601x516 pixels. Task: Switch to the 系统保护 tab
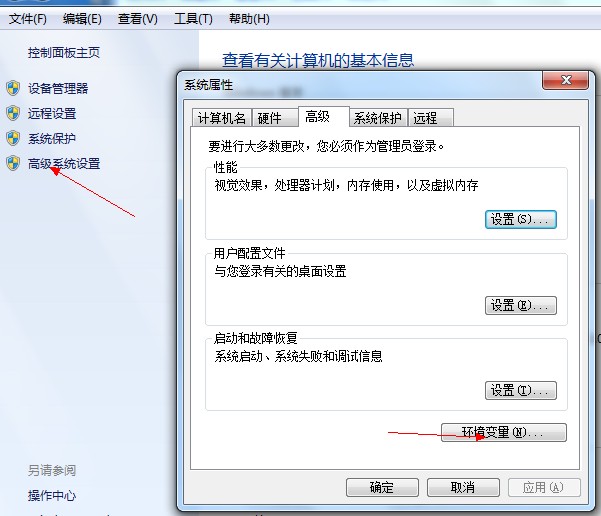(378, 118)
